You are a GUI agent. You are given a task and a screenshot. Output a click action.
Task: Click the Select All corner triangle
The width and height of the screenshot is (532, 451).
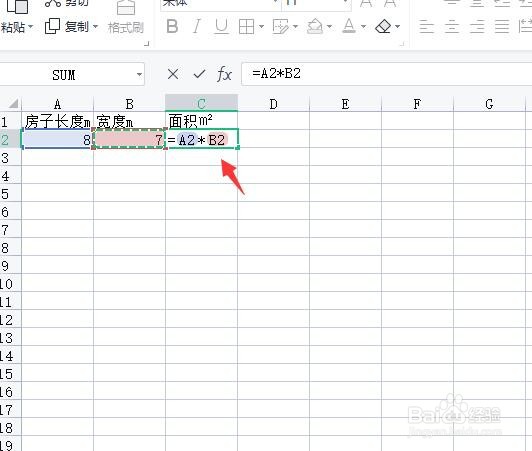pyautogui.click(x=13, y=103)
